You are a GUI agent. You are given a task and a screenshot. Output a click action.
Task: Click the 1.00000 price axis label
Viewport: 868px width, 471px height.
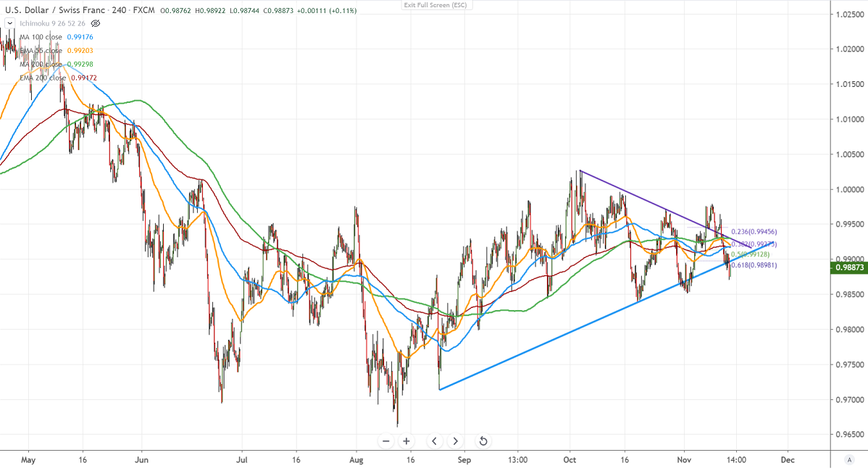(x=850, y=189)
